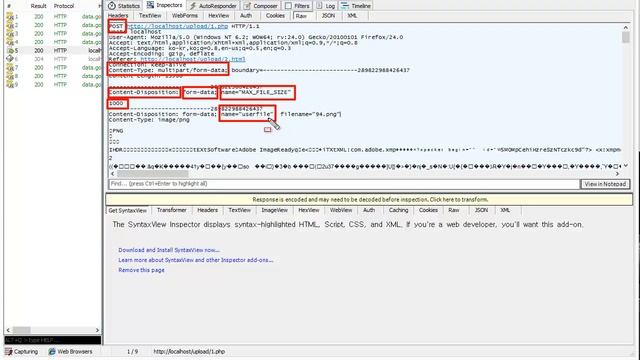This screenshot has width=640, height=360.
Task: Open the Referer localhost/upload/2.html link
Action: pos(193,59)
